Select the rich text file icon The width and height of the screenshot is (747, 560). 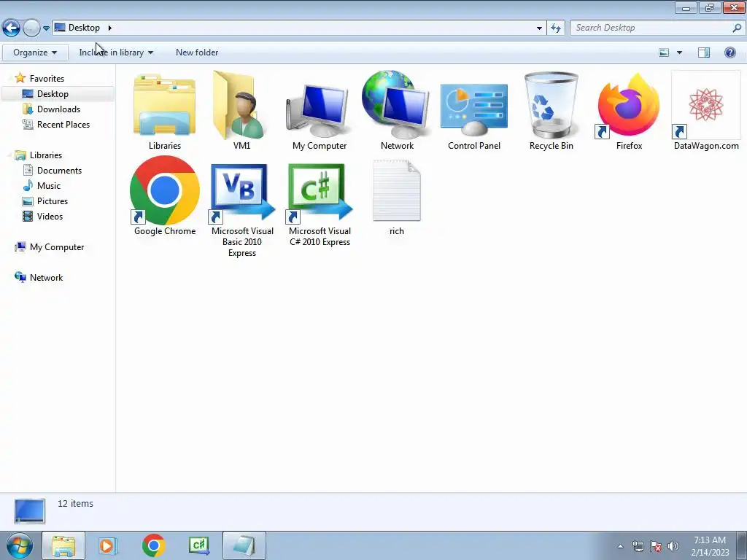(x=396, y=190)
